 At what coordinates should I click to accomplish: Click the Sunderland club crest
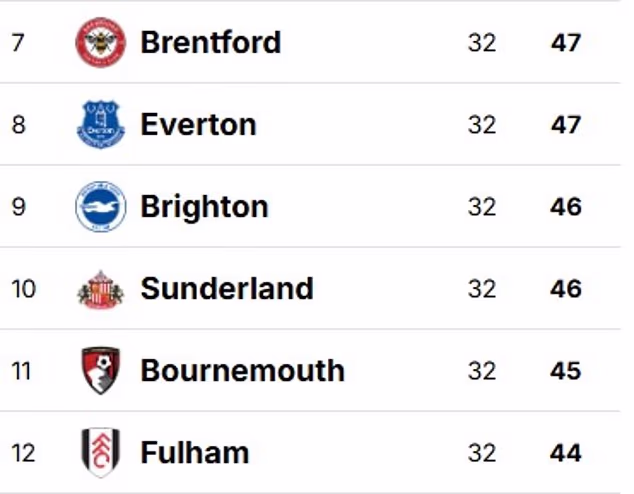[x=100, y=289]
